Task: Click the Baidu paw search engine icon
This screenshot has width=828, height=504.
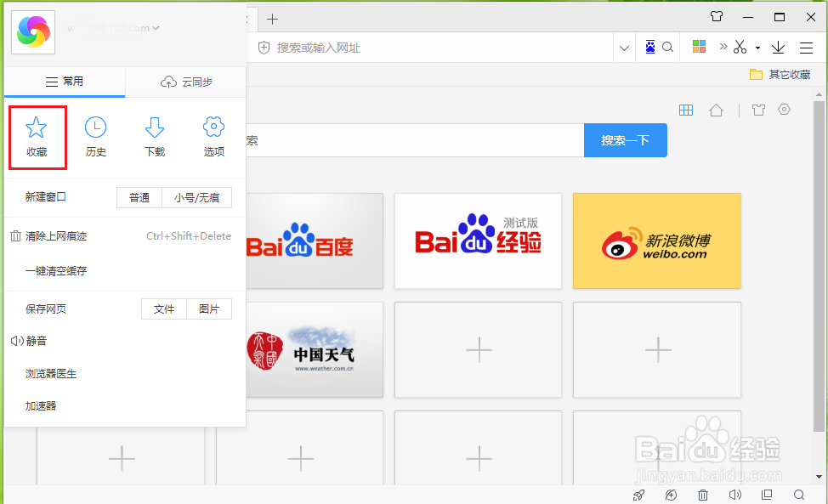Action: coord(650,47)
